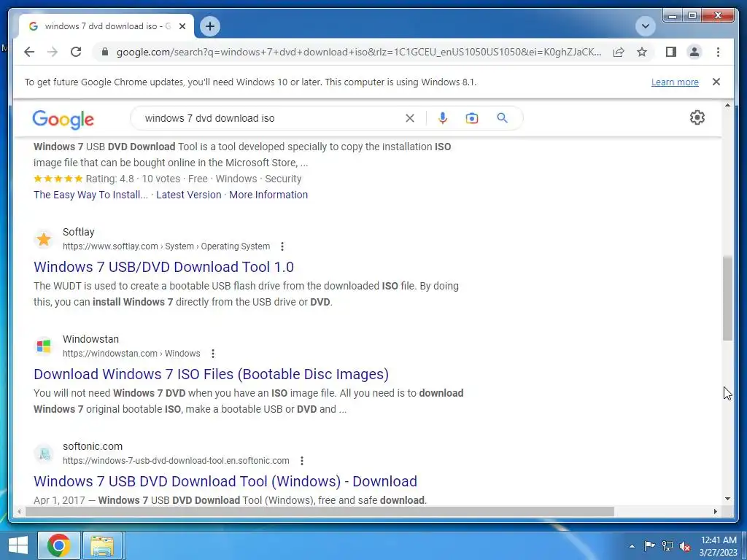747x560 pixels.
Task: Open the Chrome side panel
Action: point(671,52)
